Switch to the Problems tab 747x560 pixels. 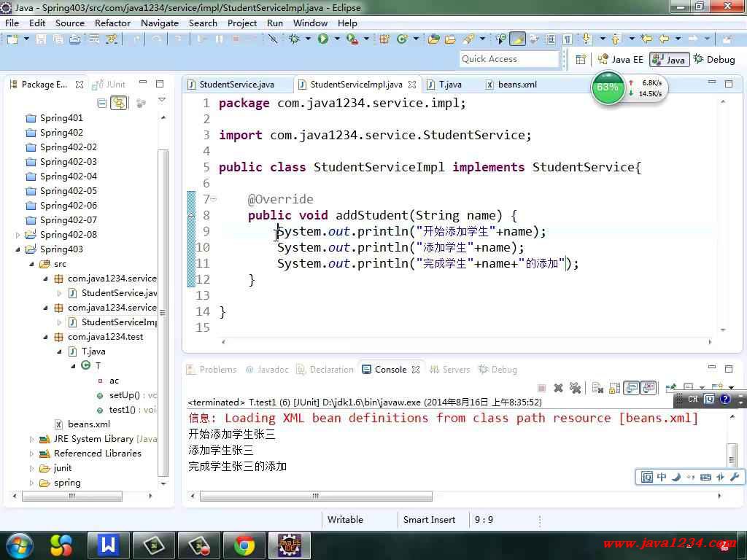pos(212,370)
